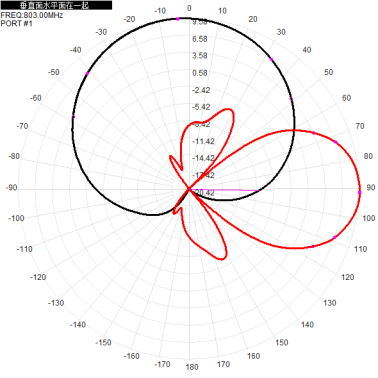Screen dimensions: 378x378
Task: Click the -130 angle label
Action: coord(56,303)
